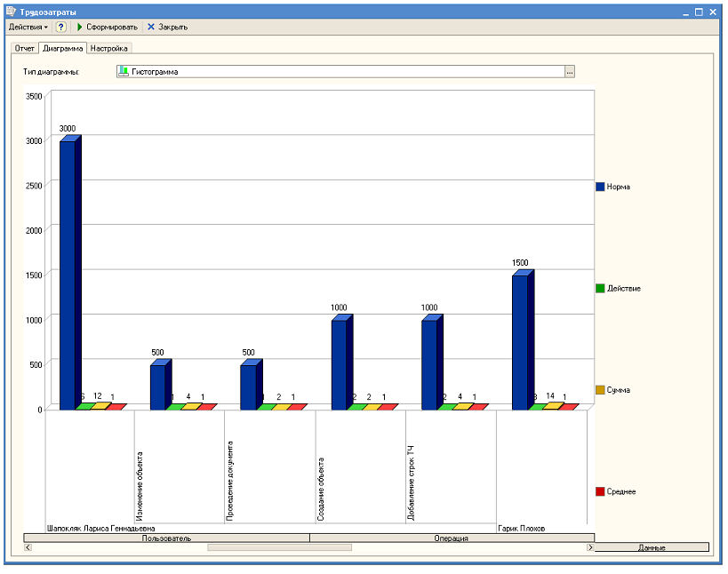The width and height of the screenshot is (728, 574).
Task: Click the horizontal scrollbar thumb
Action: point(279,547)
